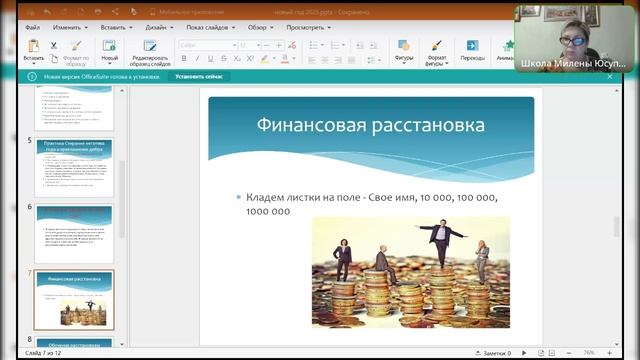Image resolution: width=640 pixels, height=360 pixels.
Task: Open the Файл menu
Action: click(x=33, y=27)
